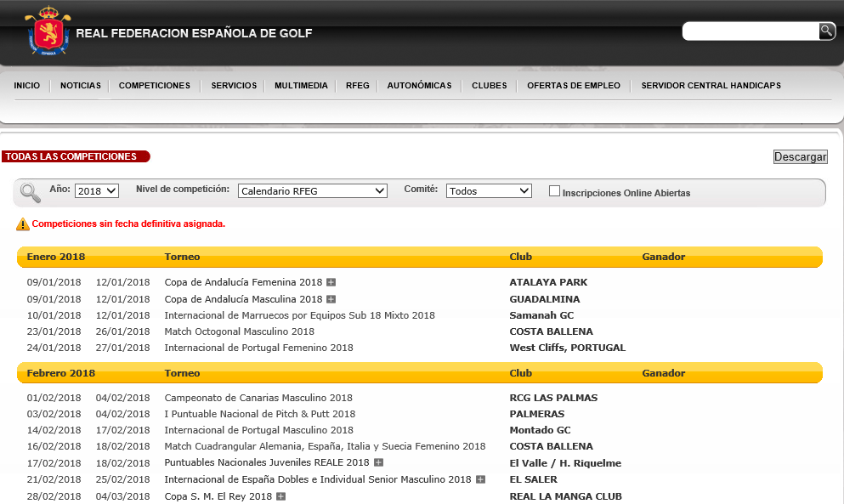
Task: Click the magnifying glass filter icon
Action: pyautogui.click(x=31, y=192)
